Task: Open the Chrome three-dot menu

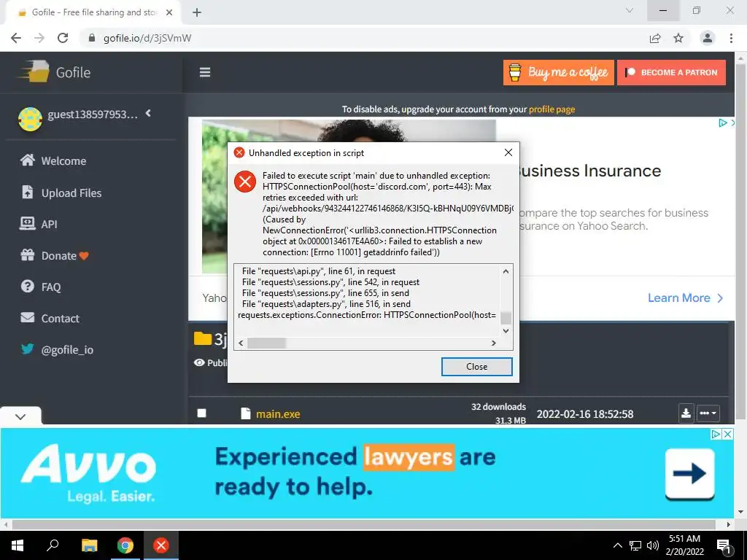Action: click(x=731, y=38)
